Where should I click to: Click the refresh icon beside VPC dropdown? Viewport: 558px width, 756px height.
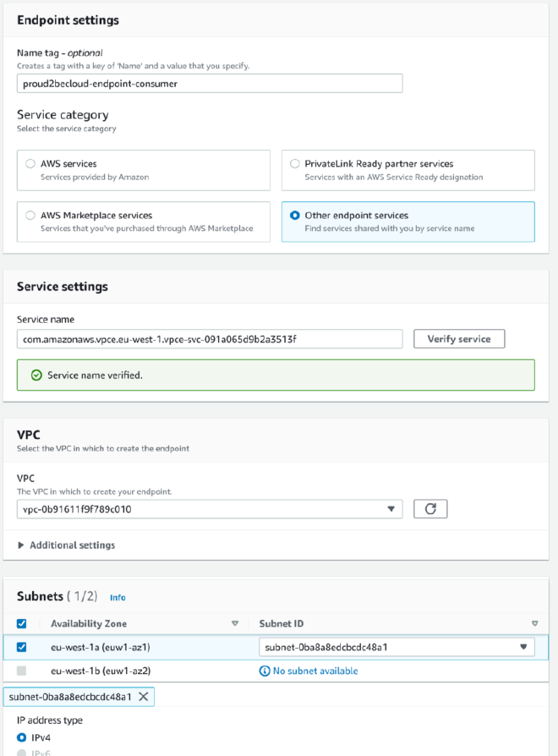point(430,508)
